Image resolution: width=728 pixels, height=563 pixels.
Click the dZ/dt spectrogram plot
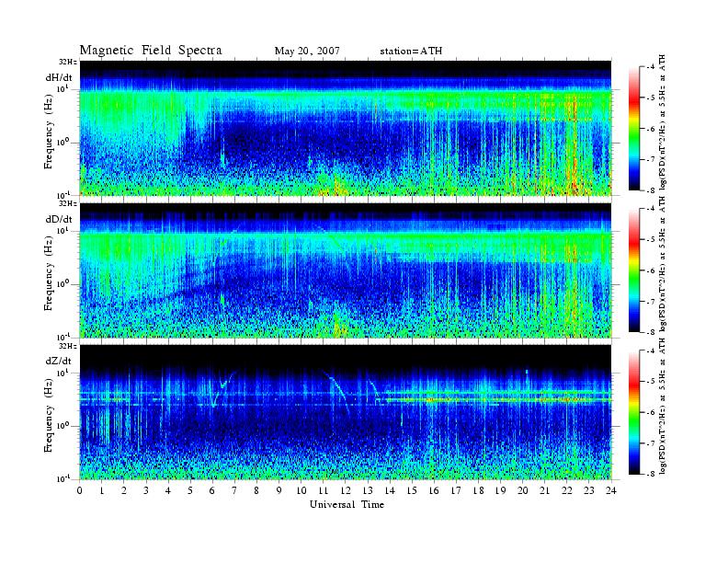[x=346, y=412]
